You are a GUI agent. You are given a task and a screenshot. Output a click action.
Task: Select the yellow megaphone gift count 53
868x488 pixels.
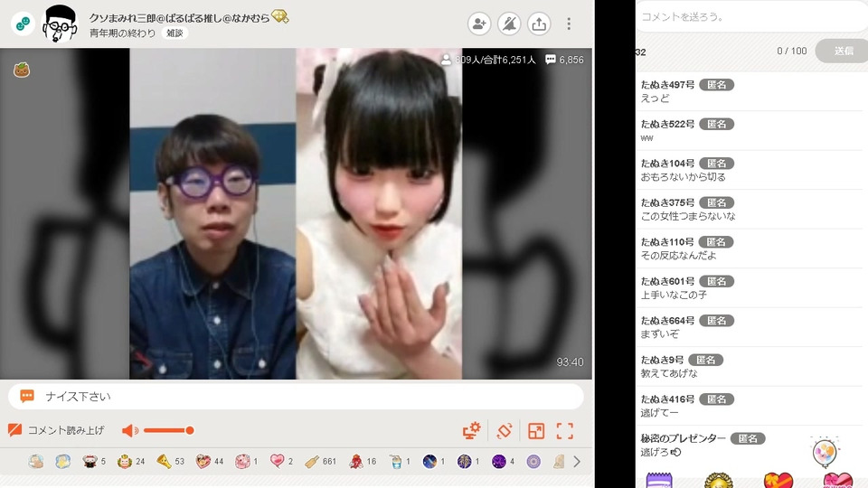click(x=164, y=462)
